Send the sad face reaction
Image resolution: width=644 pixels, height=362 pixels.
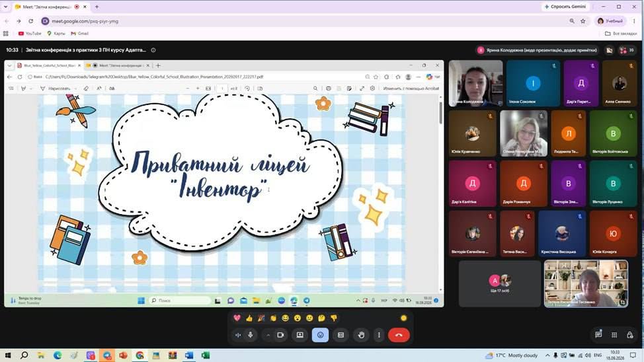(309, 318)
